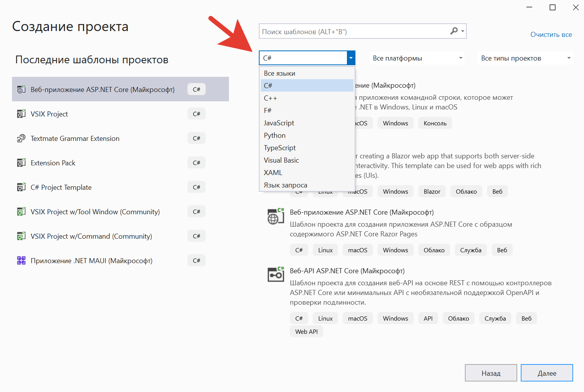Open the C# language filter dropdown arrow
This screenshot has height=392, width=584.
tap(351, 58)
